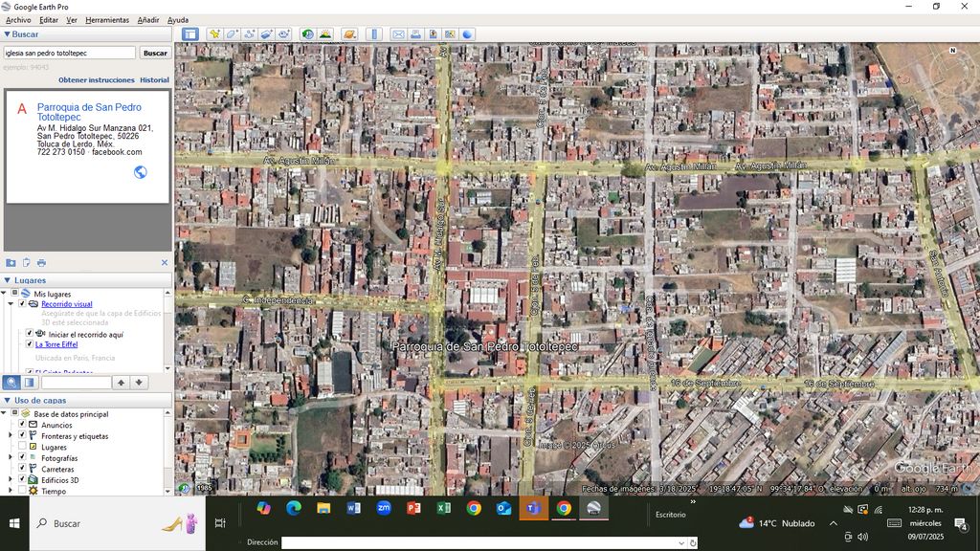The width and height of the screenshot is (980, 551).
Task: Open Zoom from the taskbar
Action: coord(384,508)
